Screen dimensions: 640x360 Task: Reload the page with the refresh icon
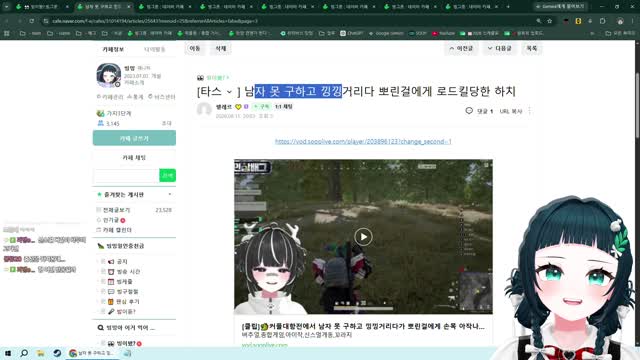click(31, 21)
